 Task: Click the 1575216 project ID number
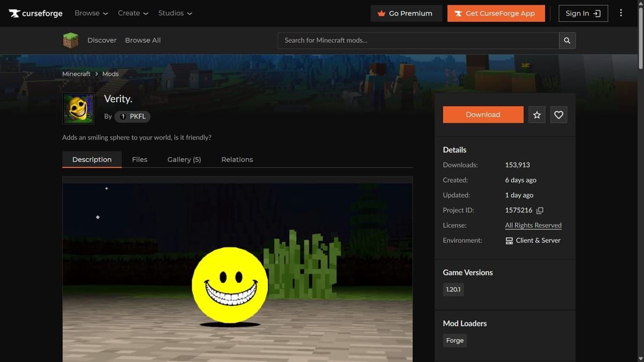(519, 210)
